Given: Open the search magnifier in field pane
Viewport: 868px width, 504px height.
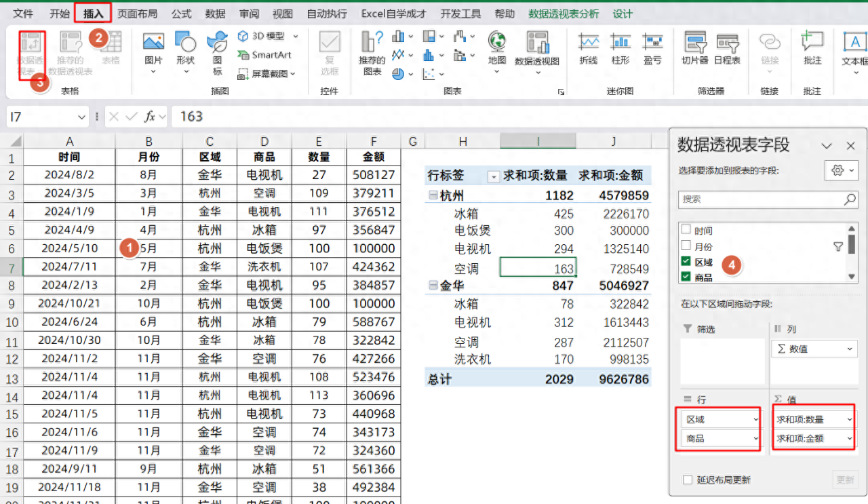Looking at the screenshot, I should click(850, 199).
